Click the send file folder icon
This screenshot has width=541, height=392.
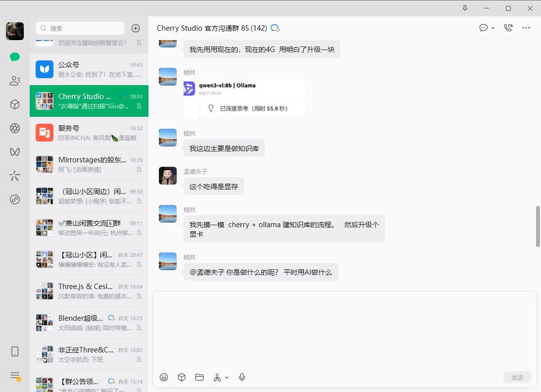pos(199,377)
